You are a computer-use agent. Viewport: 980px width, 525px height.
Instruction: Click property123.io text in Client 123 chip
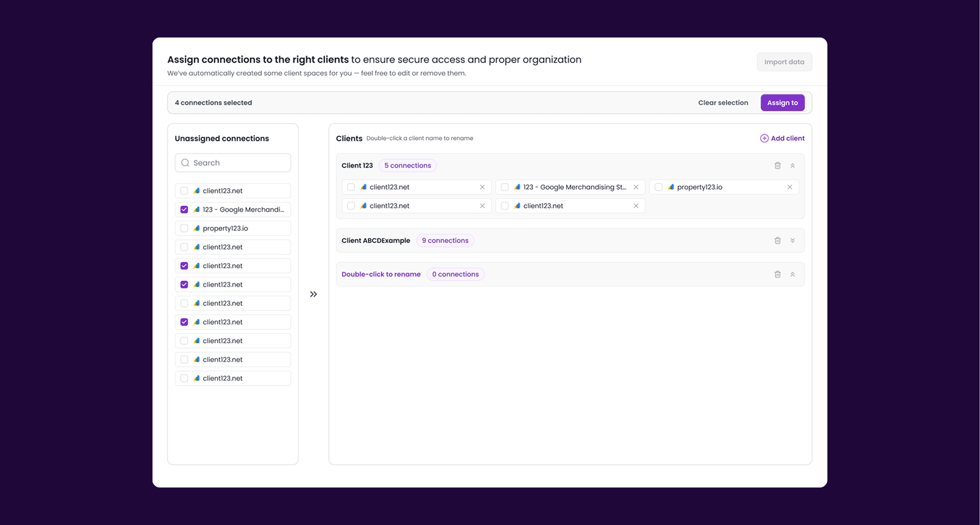coord(699,187)
